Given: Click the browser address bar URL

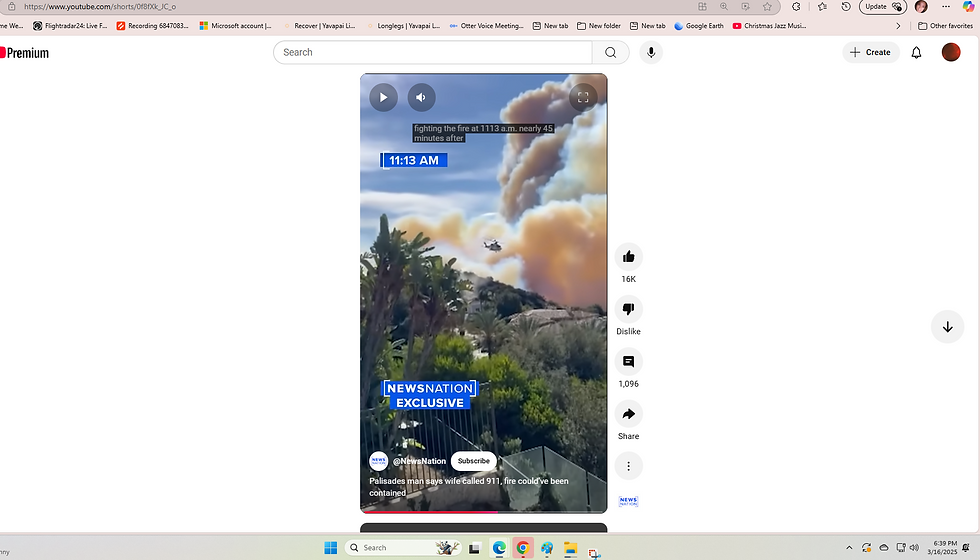Looking at the screenshot, I should tap(100, 6).
